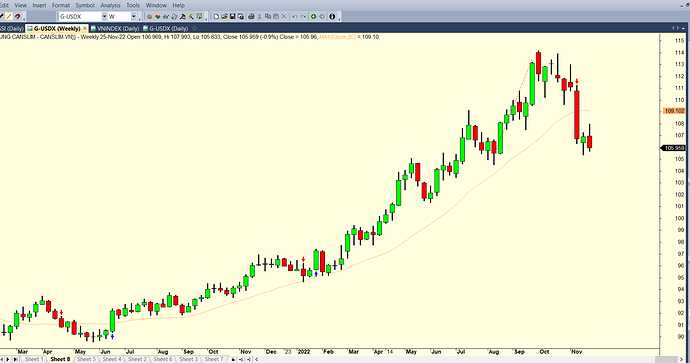Click the W interval combo field
Image resolution: width=690 pixels, height=363 pixels.
click(119, 16)
